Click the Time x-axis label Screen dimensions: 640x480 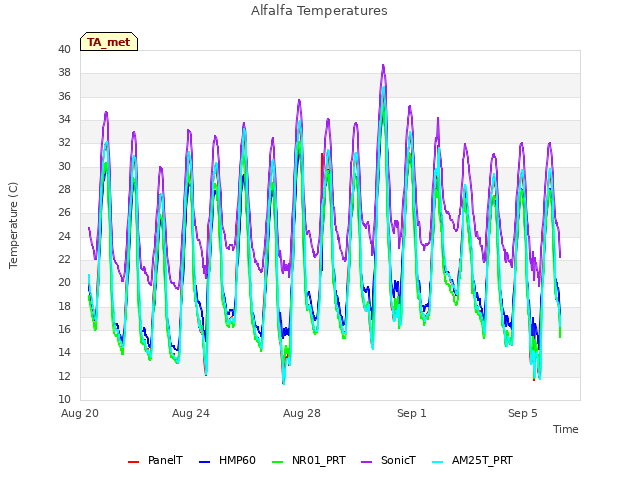pyautogui.click(x=566, y=429)
